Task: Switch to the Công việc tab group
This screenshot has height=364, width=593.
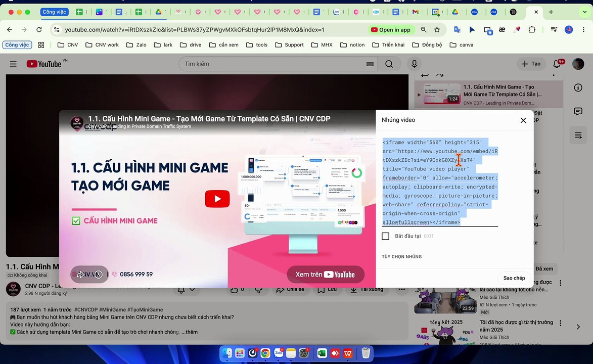Action: coord(54,12)
